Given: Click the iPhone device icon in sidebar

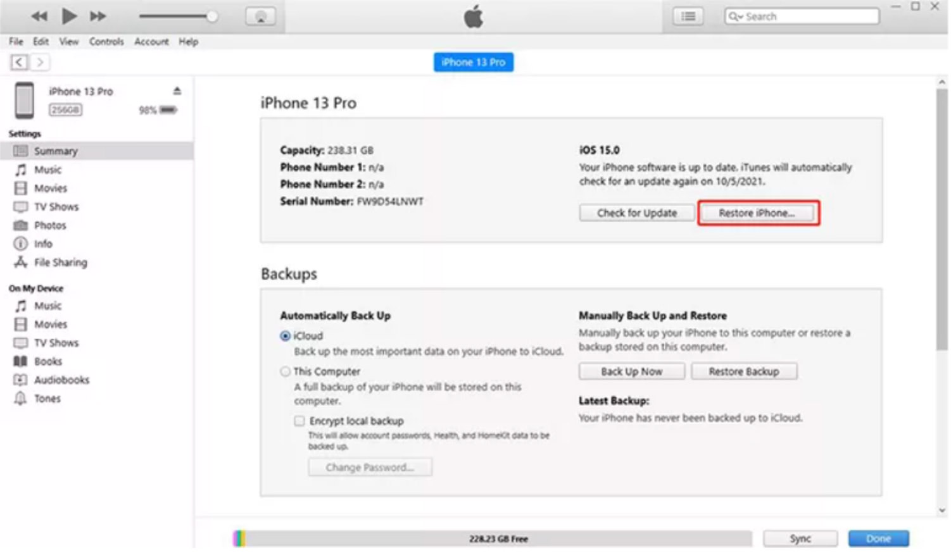Looking at the screenshot, I should 25,100.
